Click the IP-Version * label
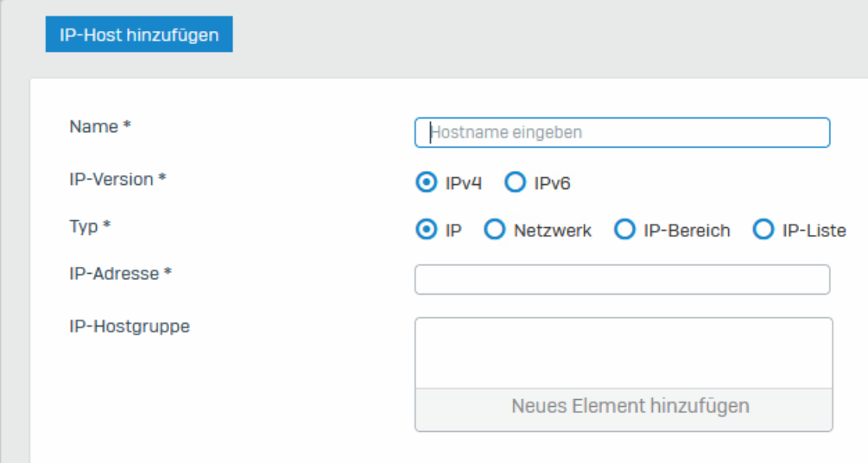Image resolution: width=868 pixels, height=463 pixels. pos(117,180)
